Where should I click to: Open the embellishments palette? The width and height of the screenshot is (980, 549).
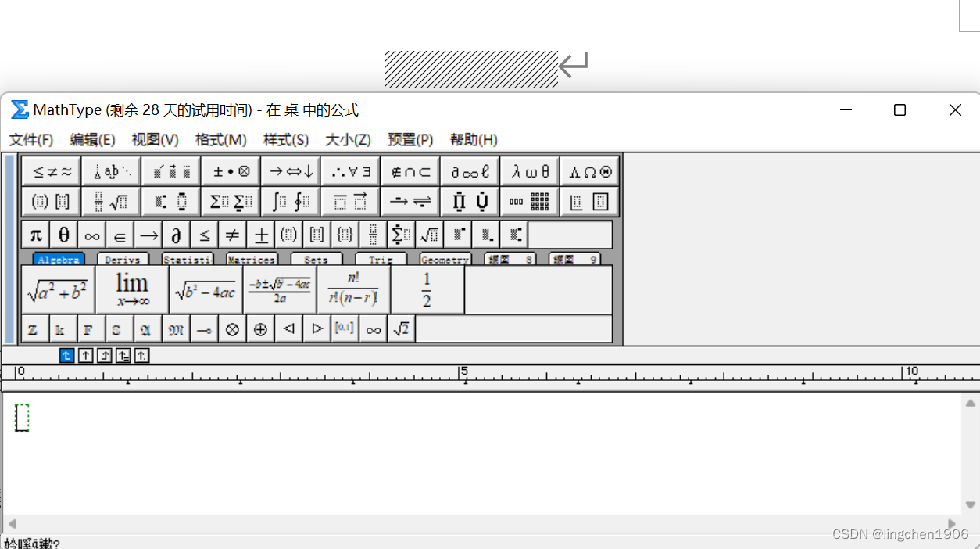[171, 171]
